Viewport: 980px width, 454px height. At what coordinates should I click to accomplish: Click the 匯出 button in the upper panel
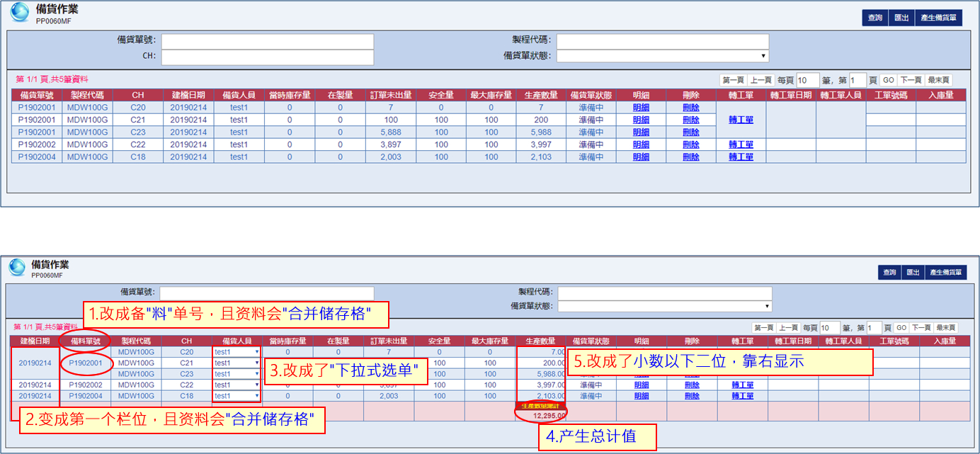[x=901, y=18]
